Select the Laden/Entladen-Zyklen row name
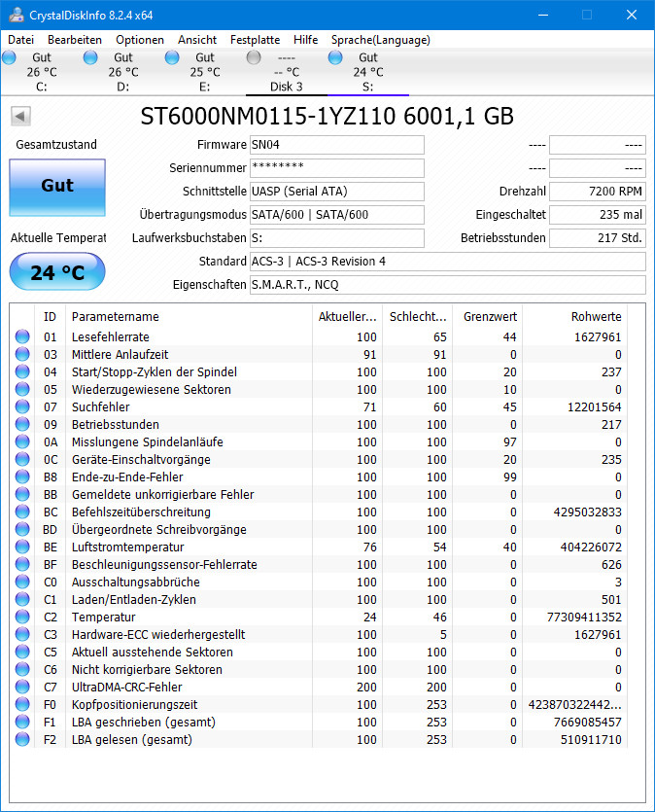655x812 pixels. 134,600
